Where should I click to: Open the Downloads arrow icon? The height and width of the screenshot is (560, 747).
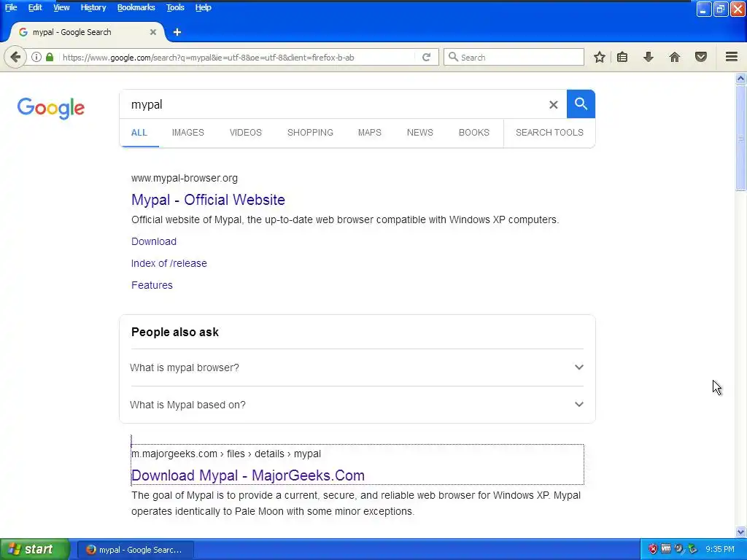[648, 57]
